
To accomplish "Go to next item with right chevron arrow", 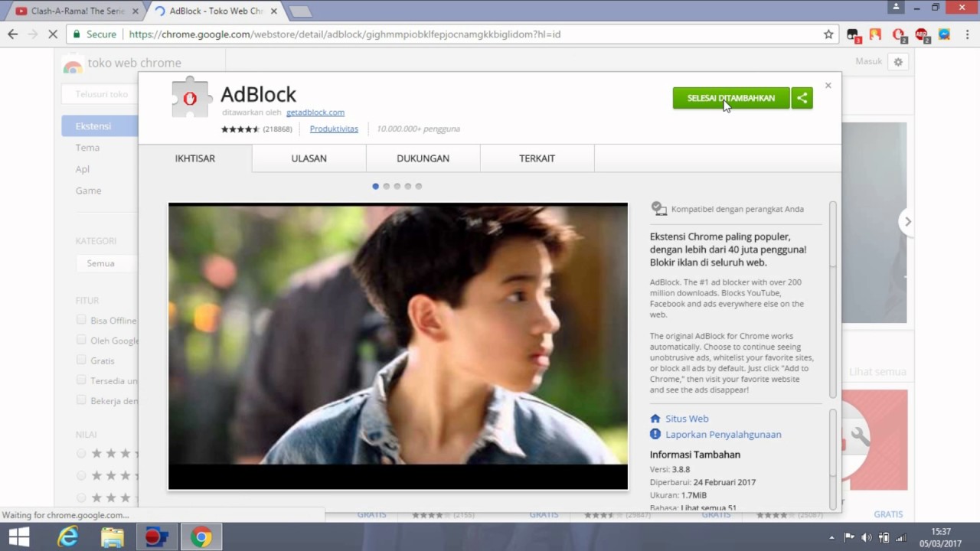I will click(907, 221).
